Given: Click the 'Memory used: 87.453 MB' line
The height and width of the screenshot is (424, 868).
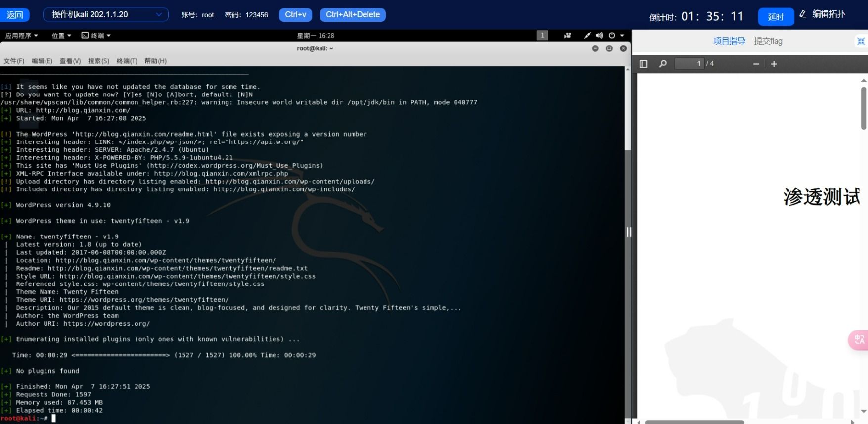Looking at the screenshot, I should click(59, 403).
